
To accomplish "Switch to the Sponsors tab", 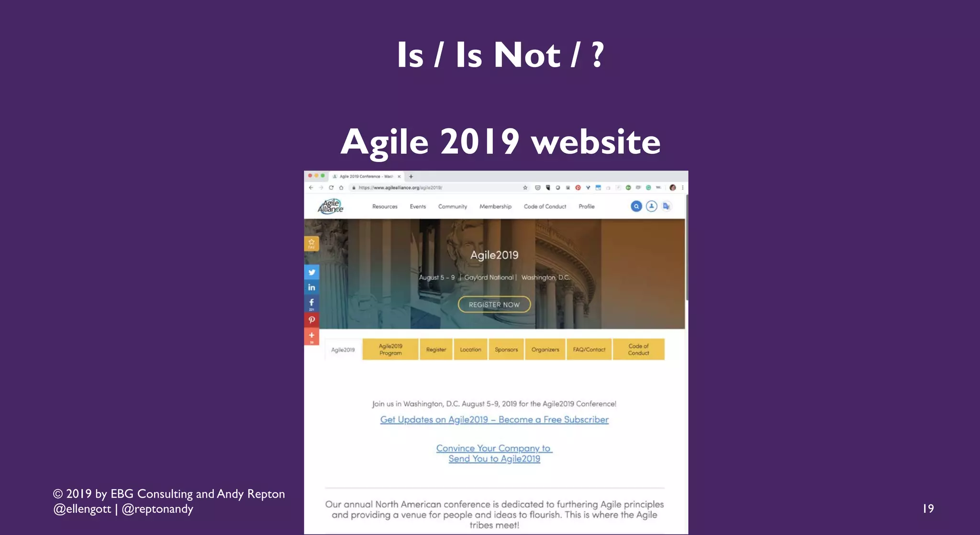I will [x=506, y=350].
